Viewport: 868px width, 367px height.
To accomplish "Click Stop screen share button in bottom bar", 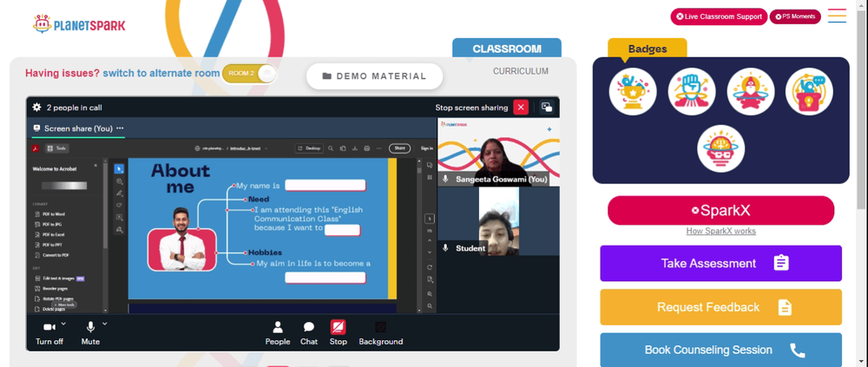I will (339, 333).
